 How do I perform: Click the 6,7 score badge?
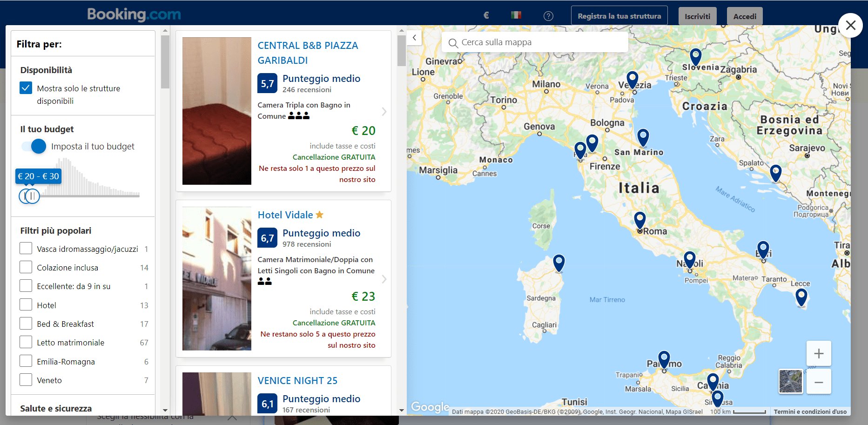(x=267, y=238)
